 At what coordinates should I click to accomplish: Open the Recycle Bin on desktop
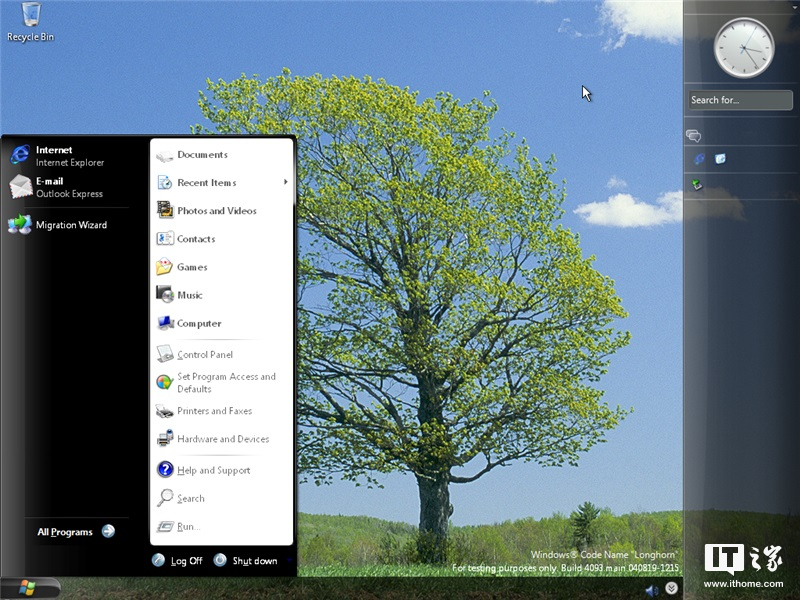click(30, 22)
